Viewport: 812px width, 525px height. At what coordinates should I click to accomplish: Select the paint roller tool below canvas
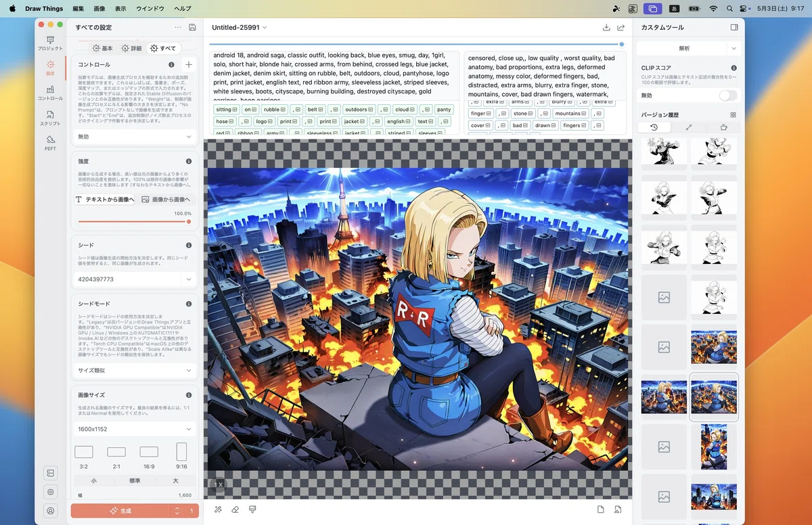click(x=252, y=509)
